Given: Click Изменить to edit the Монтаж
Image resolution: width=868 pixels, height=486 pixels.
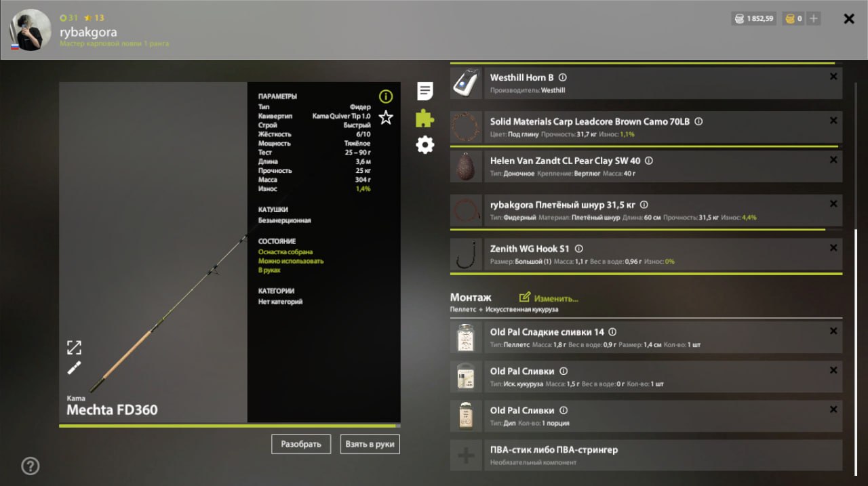Looking at the screenshot, I should [549, 298].
